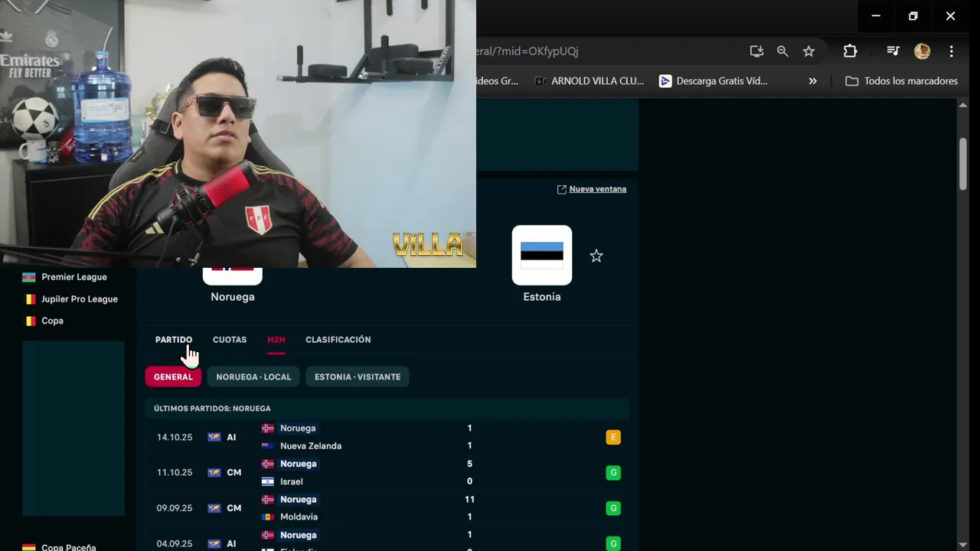980x551 pixels.
Task: Open the Noruega vs Moldavia match row
Action: click(387, 508)
